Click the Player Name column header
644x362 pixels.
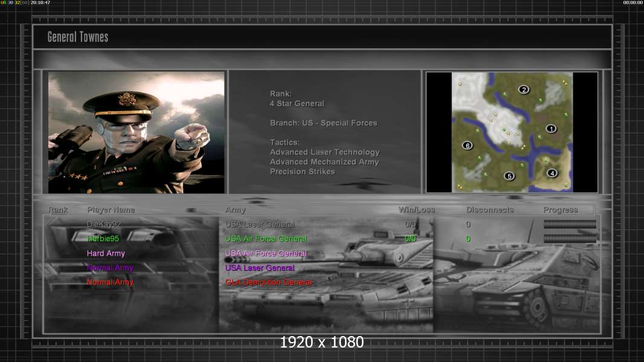click(x=111, y=209)
